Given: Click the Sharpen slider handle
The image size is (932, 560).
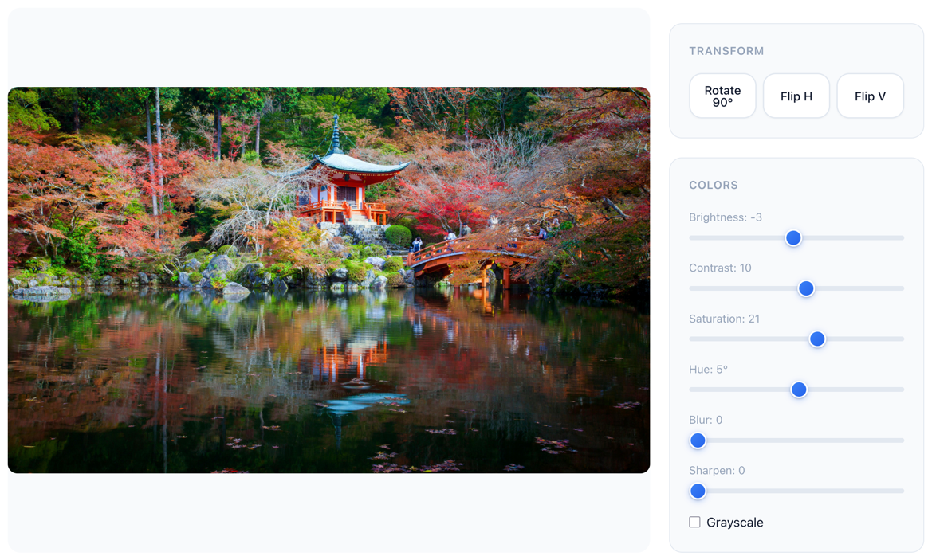Looking at the screenshot, I should [698, 491].
